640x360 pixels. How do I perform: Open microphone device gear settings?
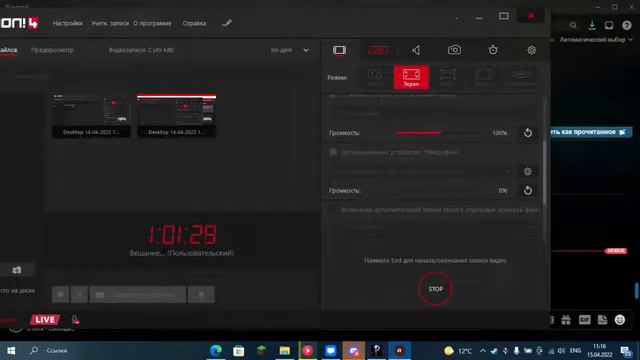click(x=528, y=171)
